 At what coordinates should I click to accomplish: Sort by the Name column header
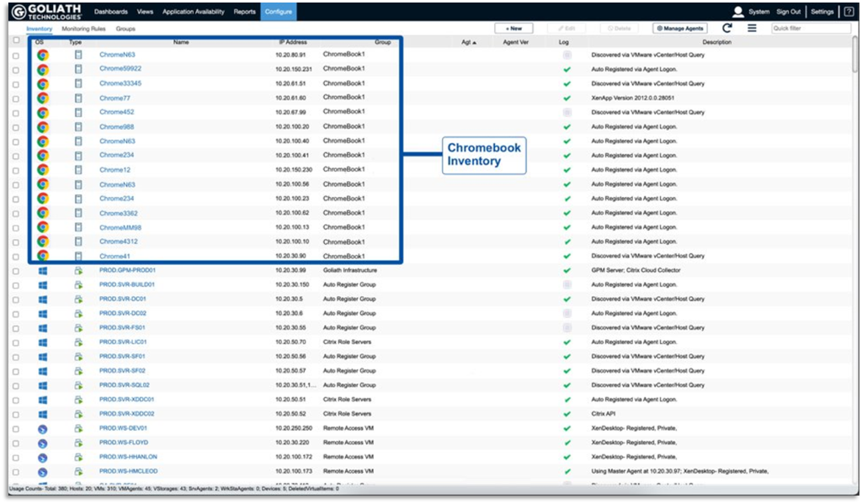click(181, 42)
